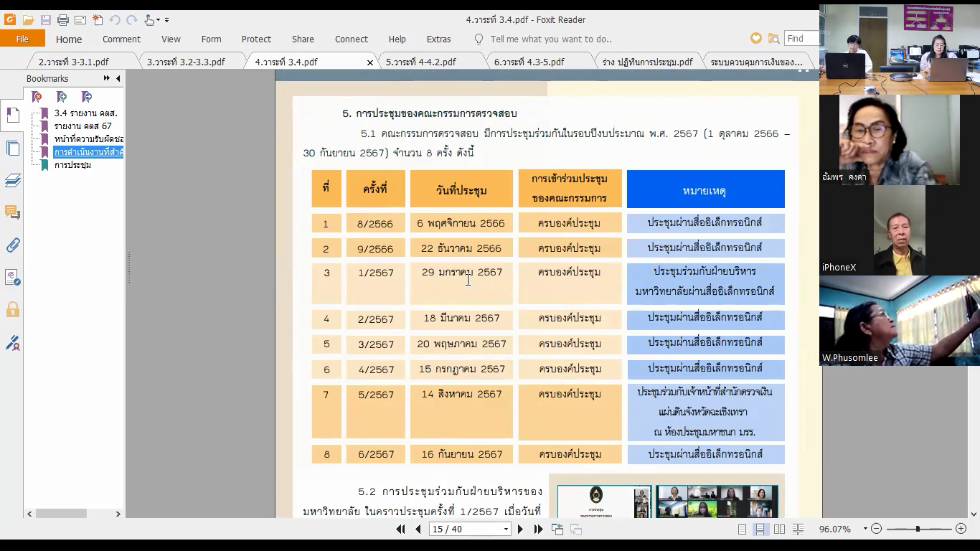The width and height of the screenshot is (980, 551).
Task: Click the Email envelope icon
Action: (80, 20)
